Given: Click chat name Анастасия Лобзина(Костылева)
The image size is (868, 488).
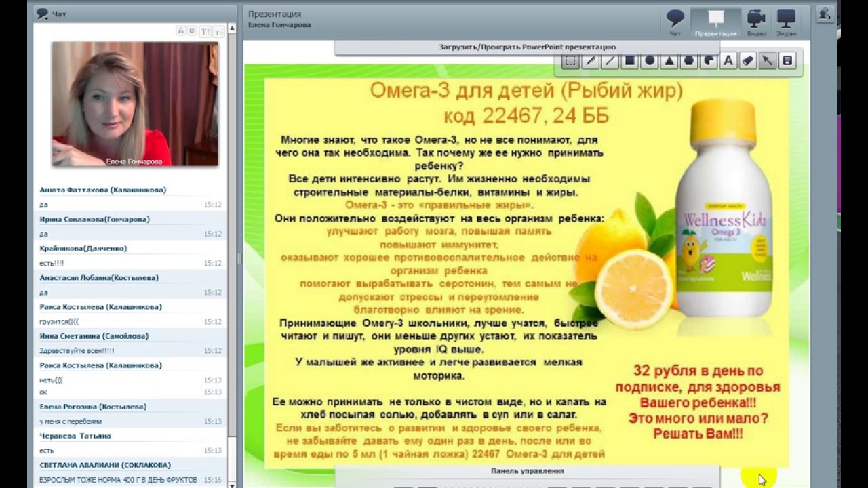Looking at the screenshot, I should click(x=99, y=278).
